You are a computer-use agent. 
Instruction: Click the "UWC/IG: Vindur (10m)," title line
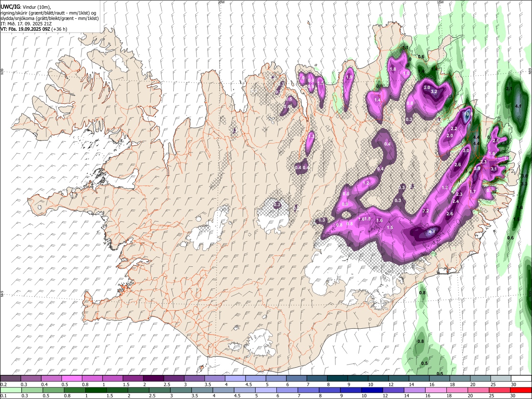(25, 7)
